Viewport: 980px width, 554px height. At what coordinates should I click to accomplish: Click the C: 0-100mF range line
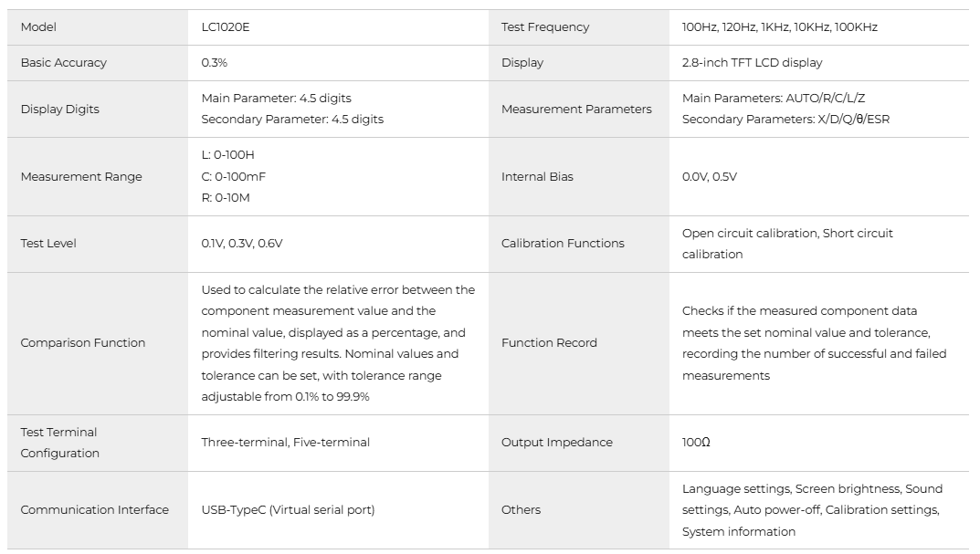(234, 177)
